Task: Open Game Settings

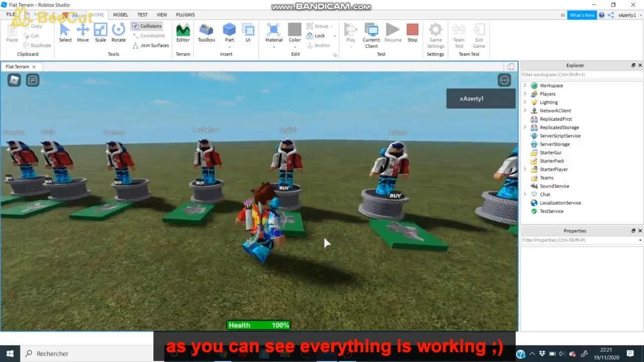Action: (436, 35)
